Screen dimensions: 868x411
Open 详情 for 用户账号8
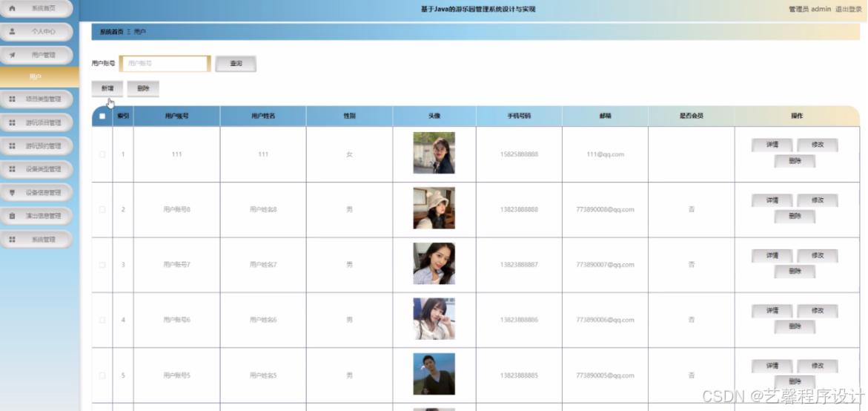click(772, 200)
